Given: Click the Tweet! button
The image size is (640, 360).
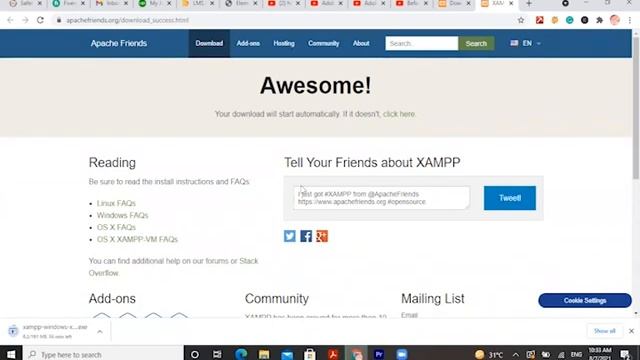Looking at the screenshot, I should 510,198.
